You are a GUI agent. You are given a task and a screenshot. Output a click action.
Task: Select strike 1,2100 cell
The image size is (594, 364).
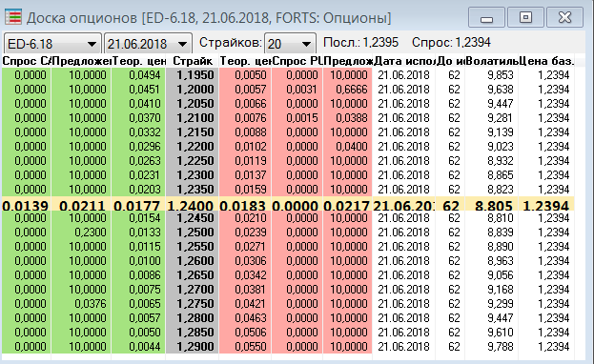(x=192, y=118)
